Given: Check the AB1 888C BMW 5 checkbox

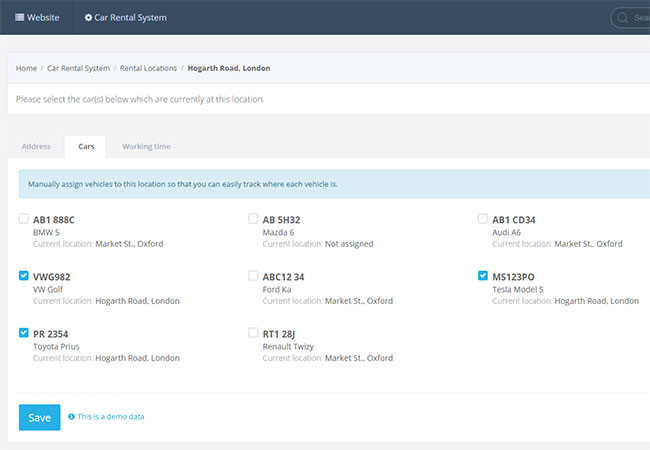Looking at the screenshot, I should [24, 218].
